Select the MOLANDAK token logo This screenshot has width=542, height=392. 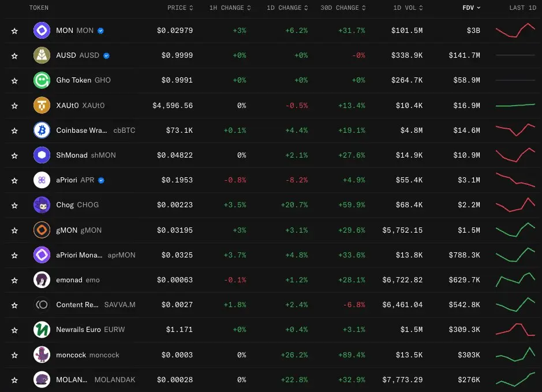tap(42, 380)
